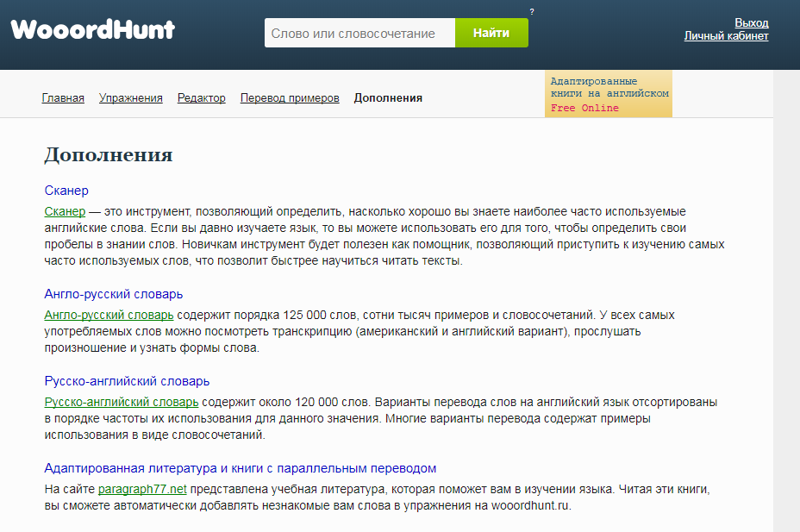Open the "Редактор" page

201,97
